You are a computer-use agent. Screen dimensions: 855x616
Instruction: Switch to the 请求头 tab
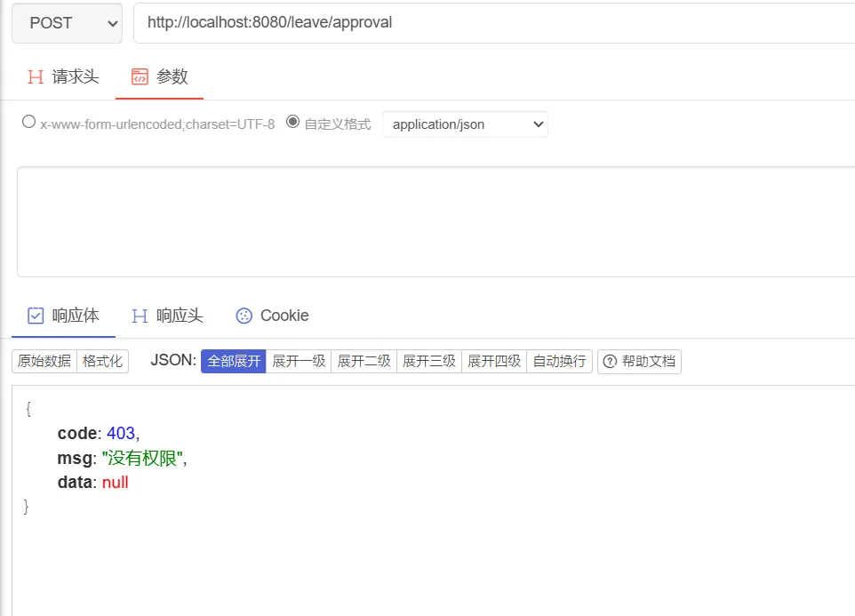pyautogui.click(x=75, y=76)
